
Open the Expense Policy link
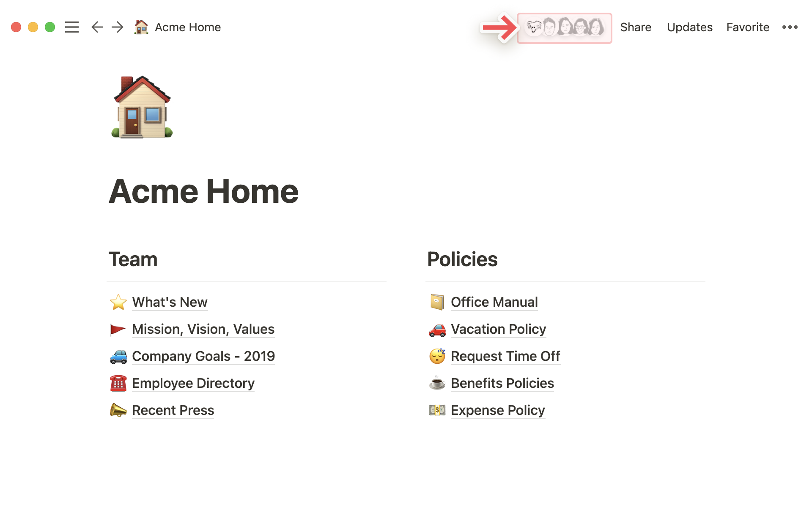tap(497, 410)
